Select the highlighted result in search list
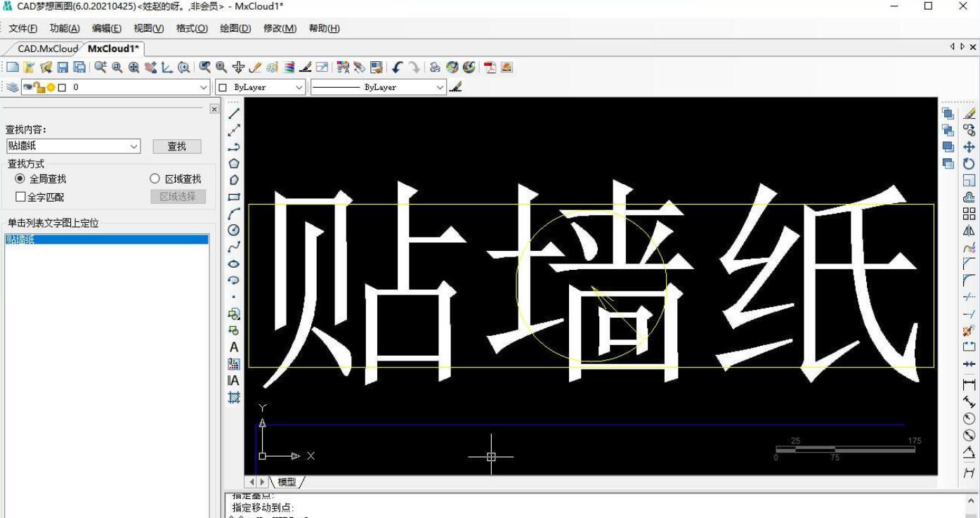 coord(107,240)
